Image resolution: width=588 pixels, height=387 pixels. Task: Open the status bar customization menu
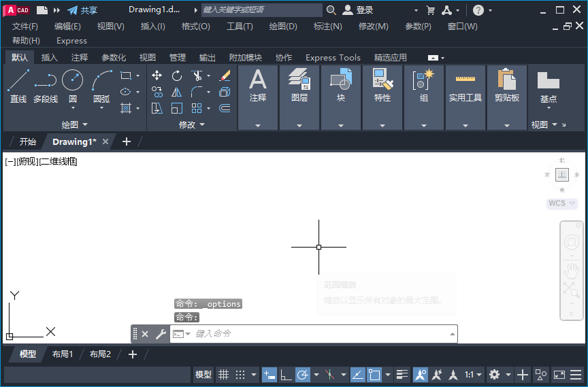click(x=576, y=374)
